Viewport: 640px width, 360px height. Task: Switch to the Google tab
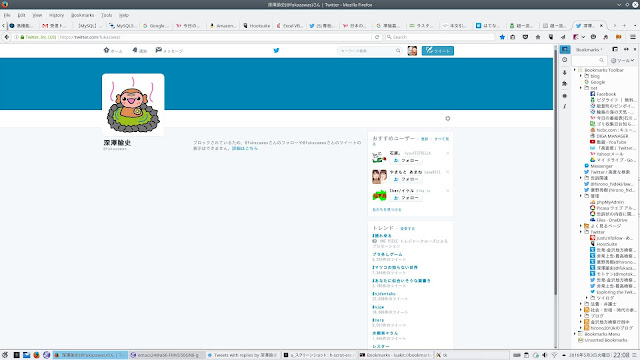(x=156, y=25)
